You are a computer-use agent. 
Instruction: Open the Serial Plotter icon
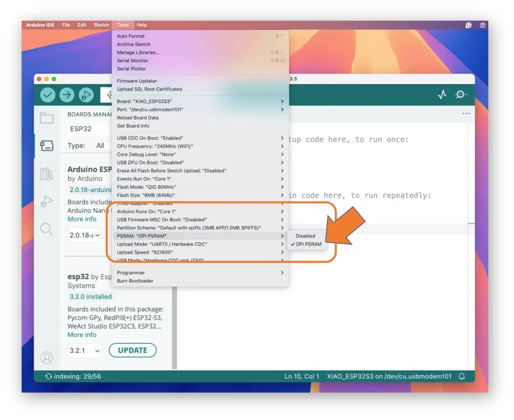(442, 95)
